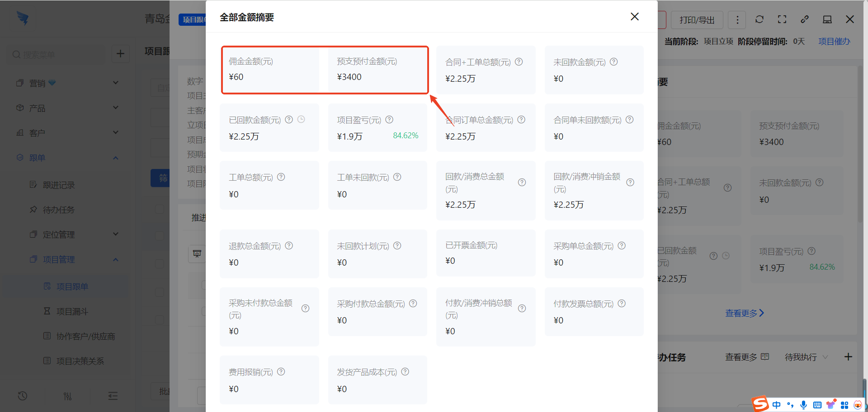Close the 全部金额摘要 dialog
The width and height of the screenshot is (868, 412).
click(x=634, y=17)
